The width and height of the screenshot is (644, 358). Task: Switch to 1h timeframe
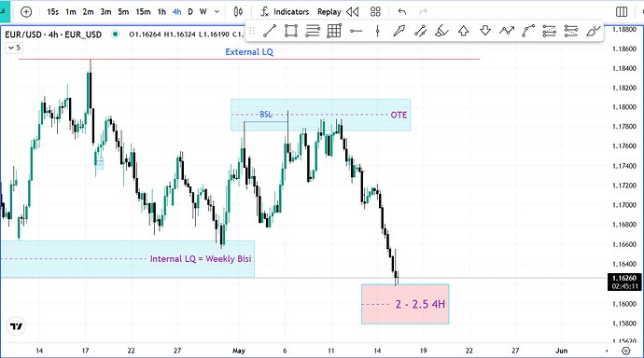pyautogui.click(x=161, y=12)
